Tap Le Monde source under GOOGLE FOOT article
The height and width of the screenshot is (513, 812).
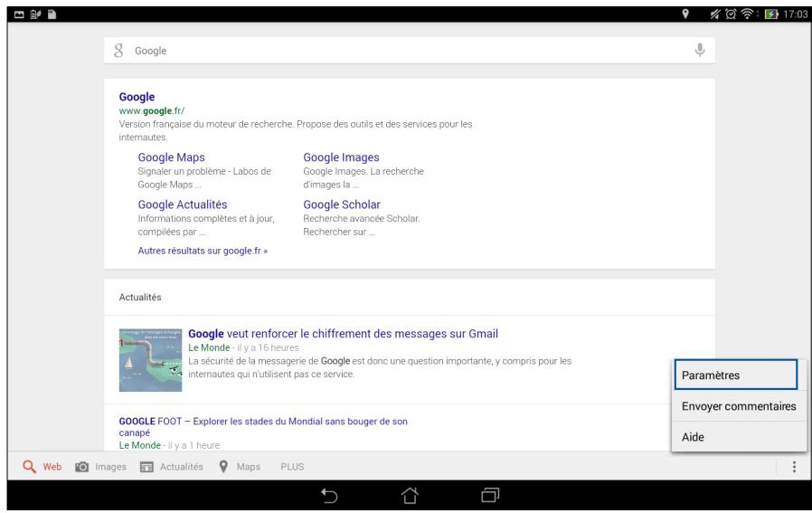(140, 446)
